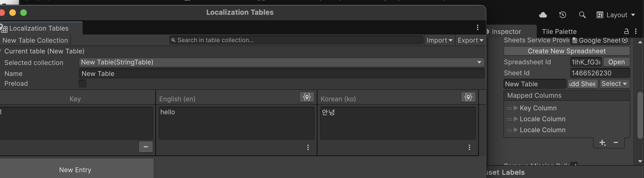
Task: Click the search magnifier icon
Action: (582, 15)
